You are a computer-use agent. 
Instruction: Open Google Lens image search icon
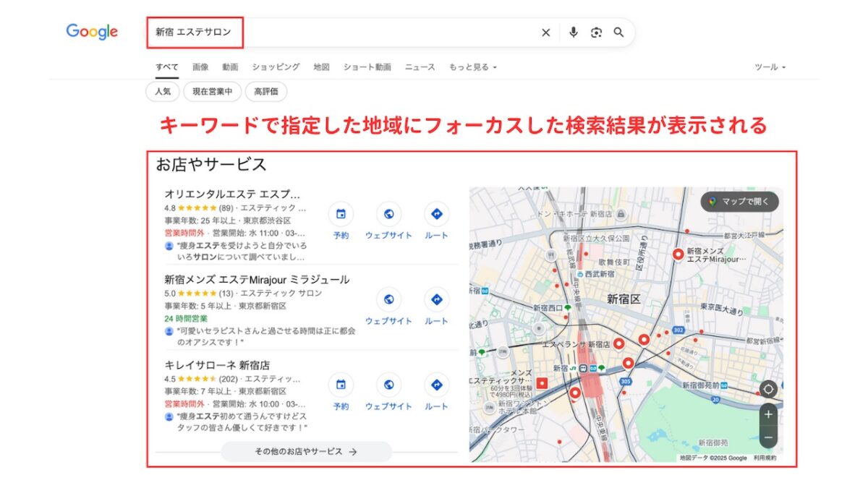tap(596, 33)
